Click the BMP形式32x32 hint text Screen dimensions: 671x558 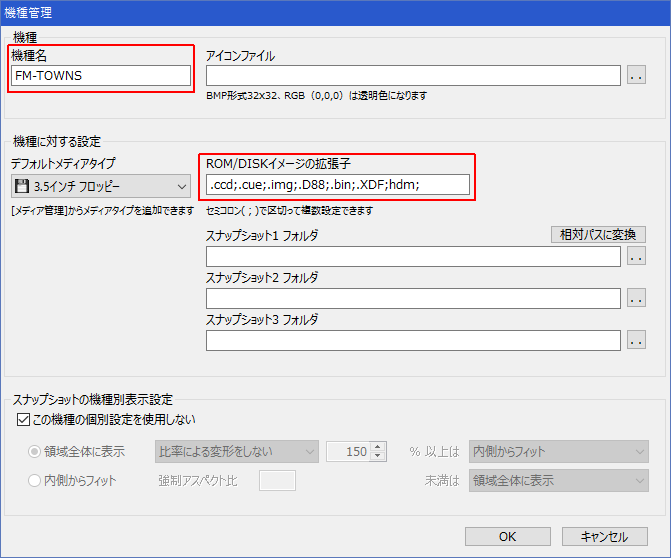(x=317, y=96)
